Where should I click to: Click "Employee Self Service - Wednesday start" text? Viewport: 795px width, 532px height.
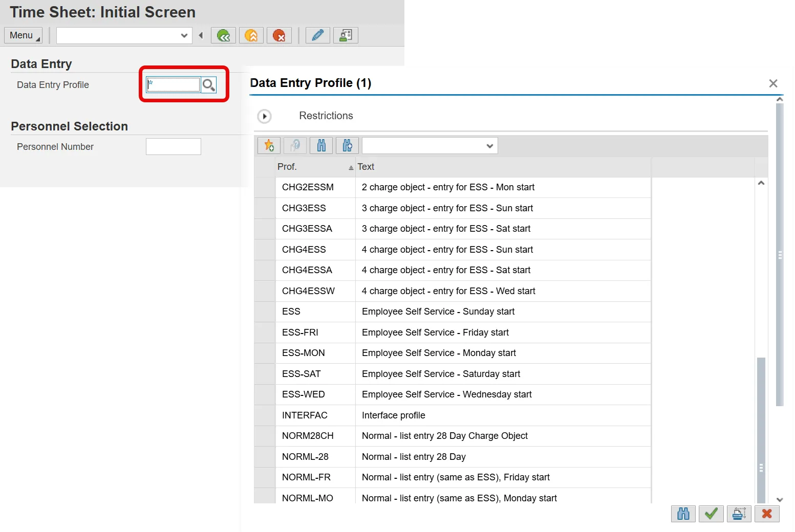click(x=447, y=394)
